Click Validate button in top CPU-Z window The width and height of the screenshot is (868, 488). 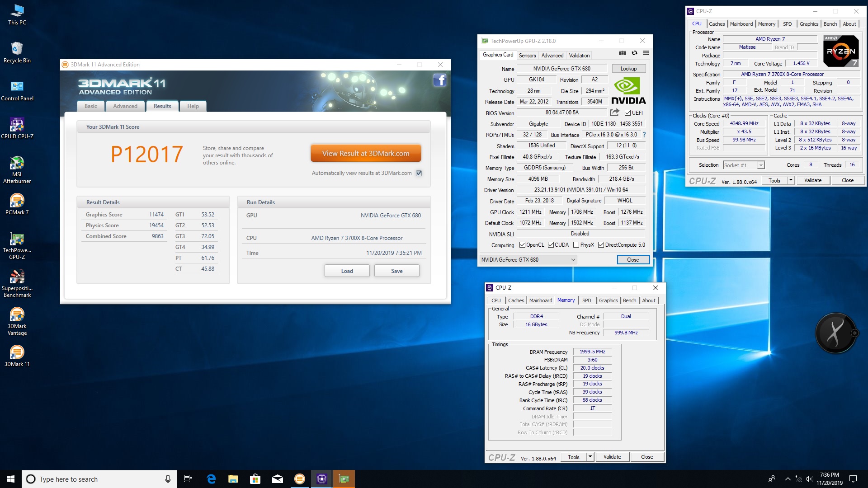(812, 180)
